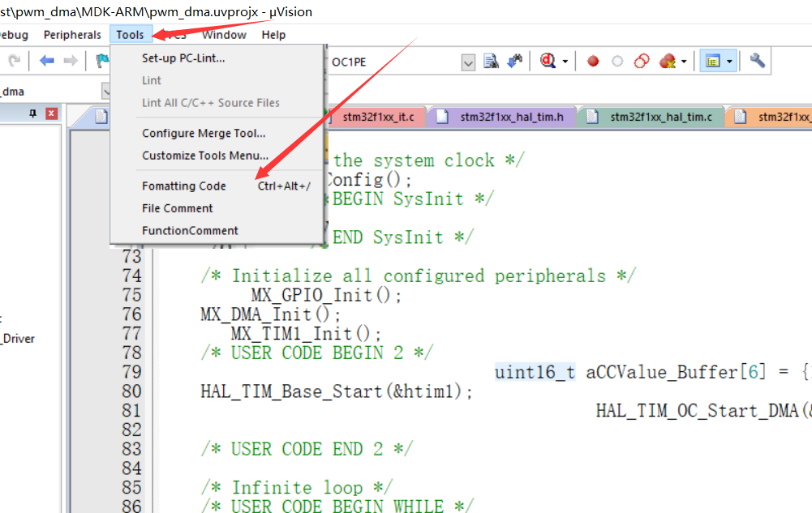Select Customize Tools Menu... entry
Viewport: 812px width, 513px height.
coord(217,156)
